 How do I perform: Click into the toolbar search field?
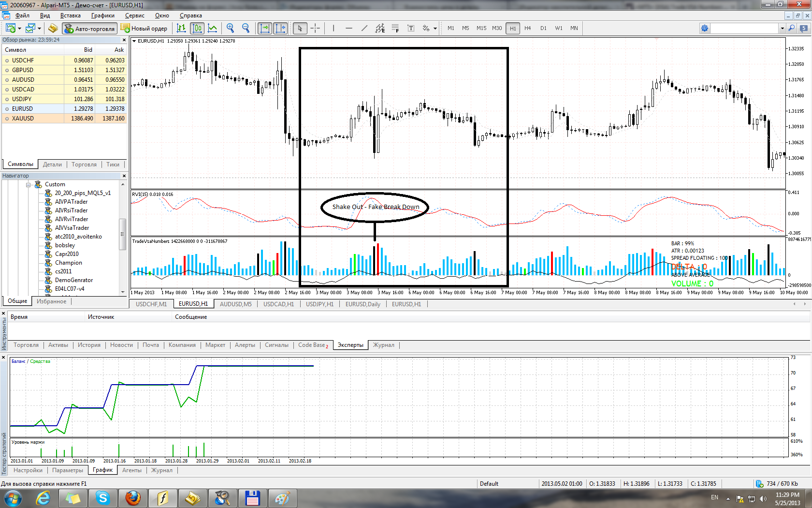pyautogui.click(x=745, y=28)
